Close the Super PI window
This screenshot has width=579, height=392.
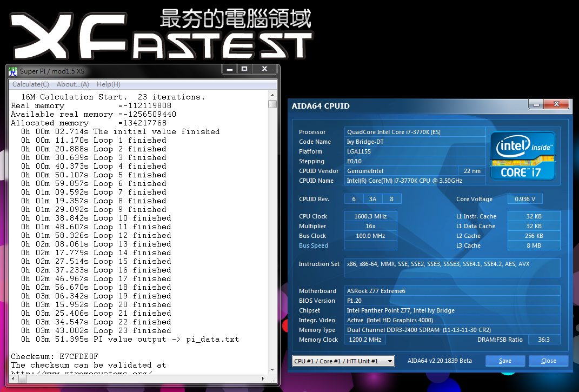pyautogui.click(x=264, y=69)
